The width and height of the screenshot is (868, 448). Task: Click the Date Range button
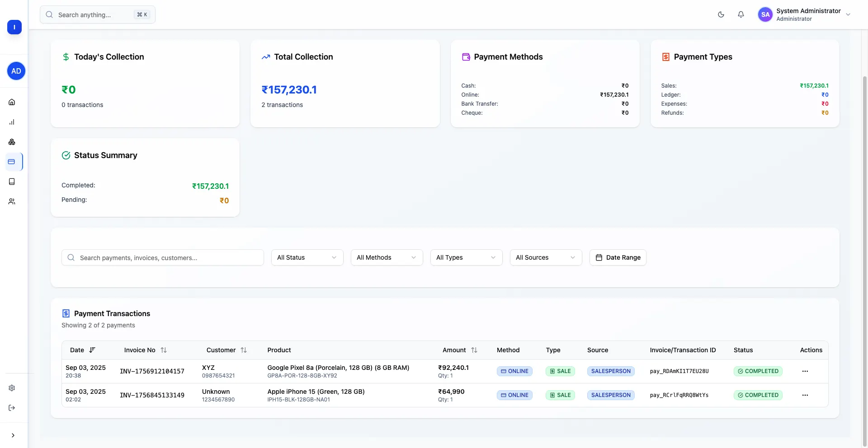pyautogui.click(x=618, y=257)
